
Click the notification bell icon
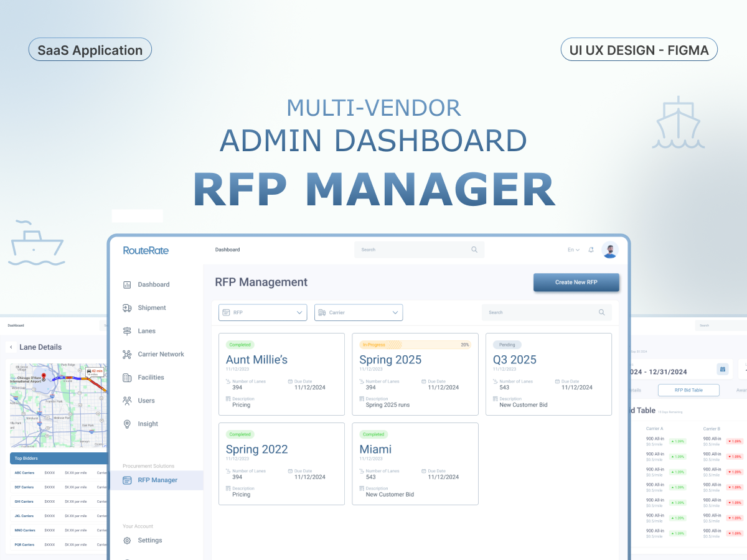point(591,250)
